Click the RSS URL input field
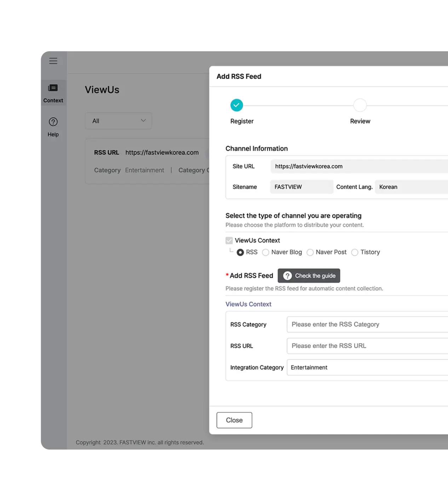 pos(367,346)
